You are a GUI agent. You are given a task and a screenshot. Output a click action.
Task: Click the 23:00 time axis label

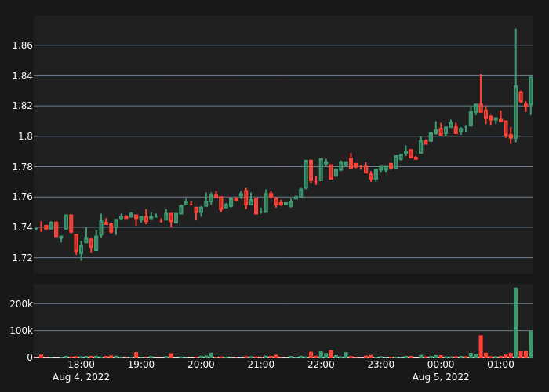click(381, 365)
